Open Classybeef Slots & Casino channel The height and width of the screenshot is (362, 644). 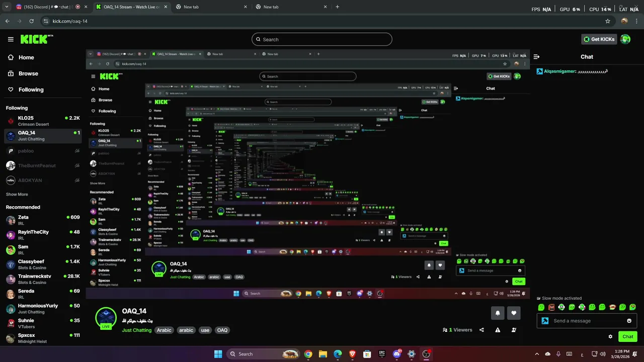[43, 264]
